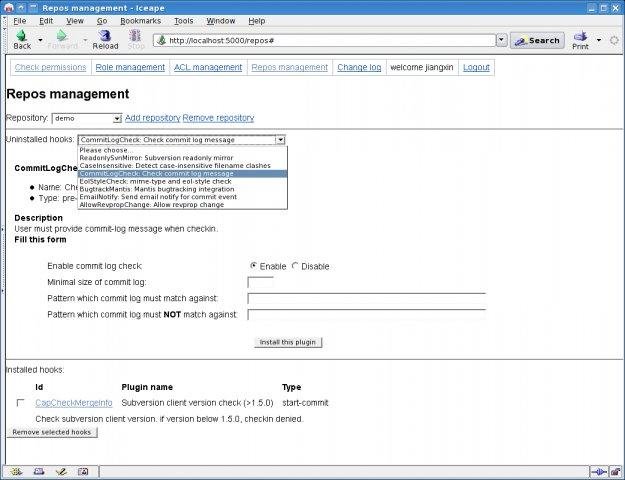Click the Logout link
This screenshot has height=480, width=625.
476,67
